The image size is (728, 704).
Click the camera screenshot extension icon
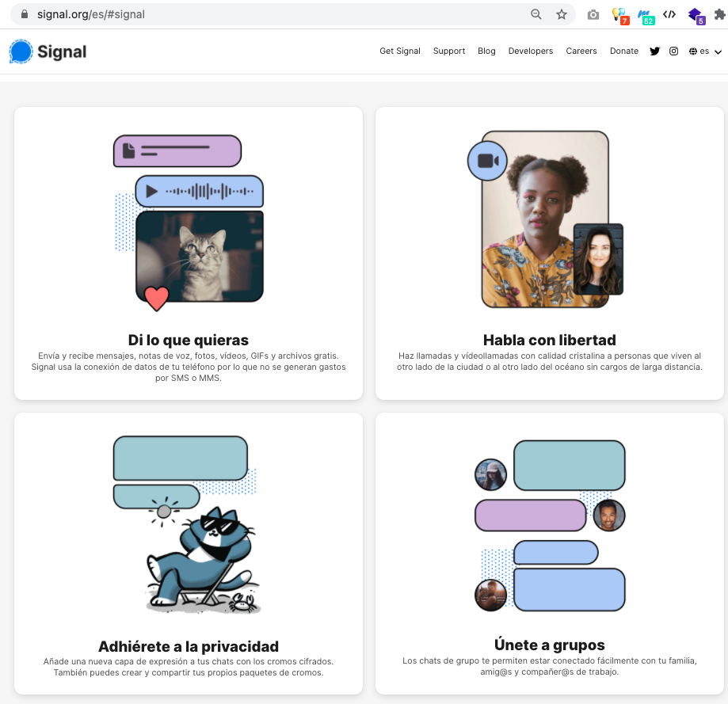click(x=593, y=14)
